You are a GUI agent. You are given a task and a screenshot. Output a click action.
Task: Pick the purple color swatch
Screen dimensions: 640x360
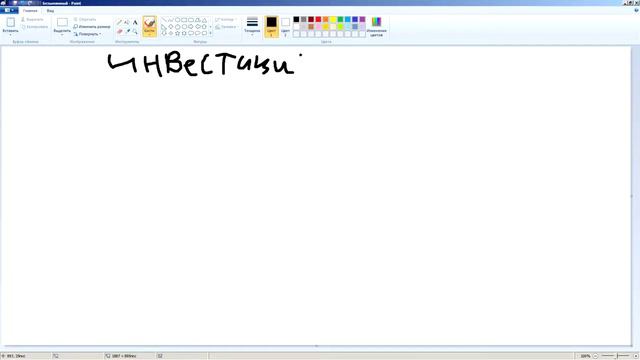pyautogui.click(x=362, y=19)
